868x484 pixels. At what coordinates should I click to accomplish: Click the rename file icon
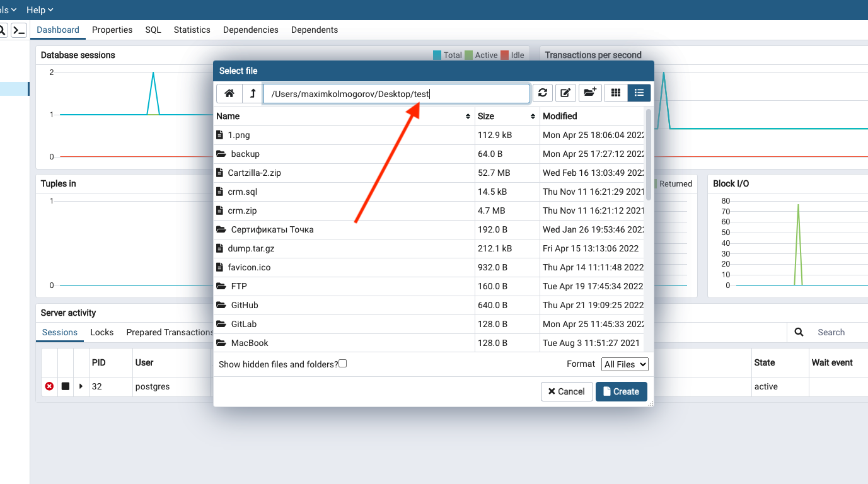click(565, 93)
